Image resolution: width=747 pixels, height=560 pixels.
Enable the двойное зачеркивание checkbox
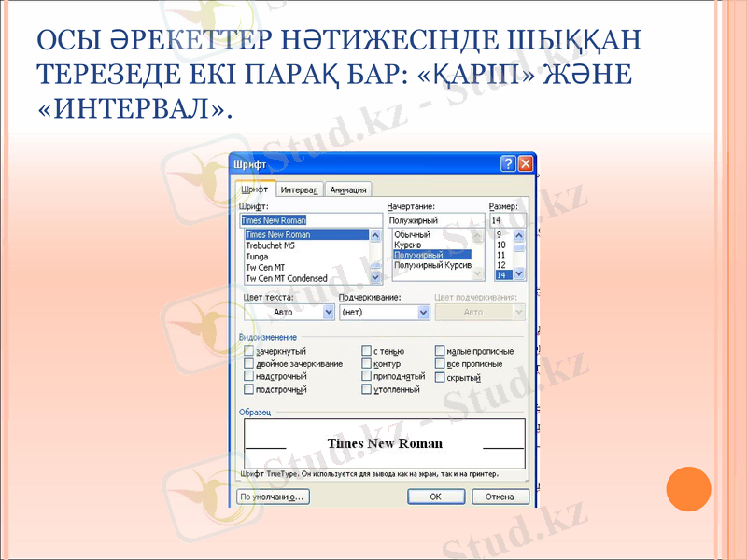point(249,364)
